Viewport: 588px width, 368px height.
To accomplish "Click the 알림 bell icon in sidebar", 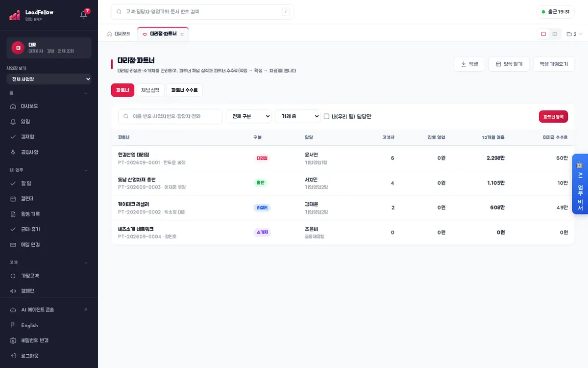I will (x=13, y=121).
